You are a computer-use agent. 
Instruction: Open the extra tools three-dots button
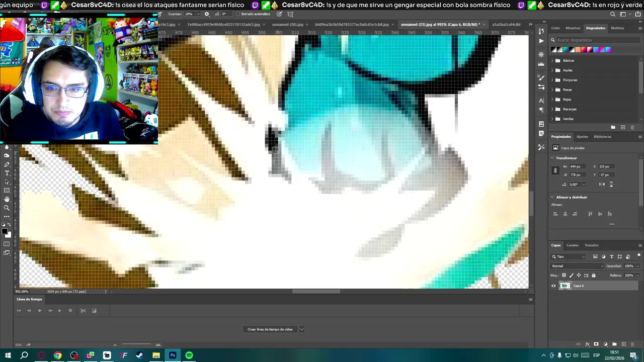(7, 216)
